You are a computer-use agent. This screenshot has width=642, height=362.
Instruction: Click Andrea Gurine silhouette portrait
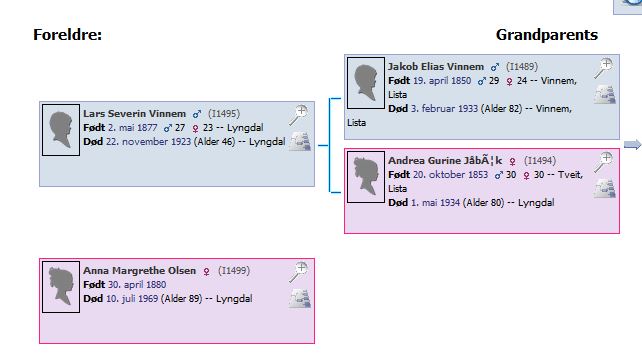[x=366, y=177]
